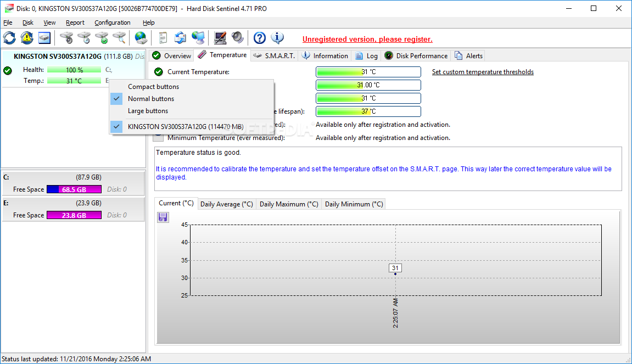Click the disk icon with green checkmark

coord(102,38)
